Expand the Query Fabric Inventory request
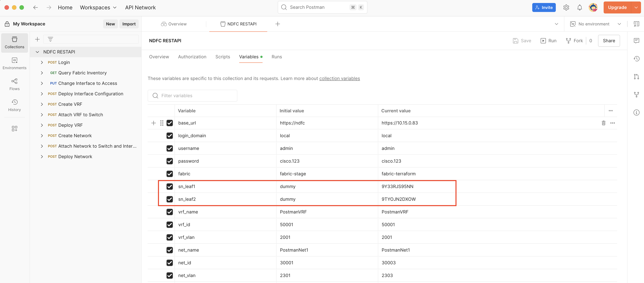The height and width of the screenshot is (283, 644). pyautogui.click(x=42, y=73)
